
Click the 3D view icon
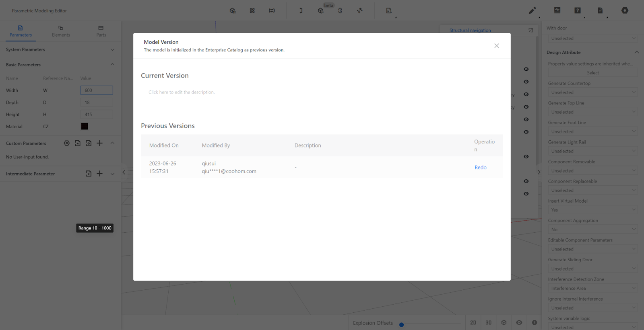tap(488, 323)
